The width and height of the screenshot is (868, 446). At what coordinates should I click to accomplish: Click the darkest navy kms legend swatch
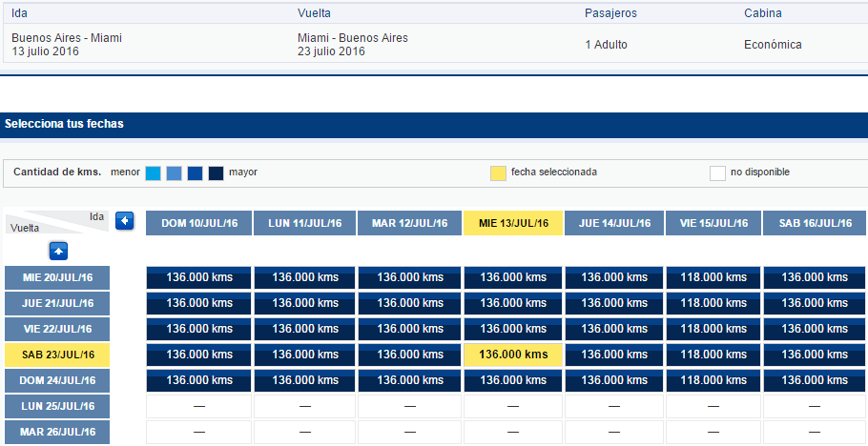click(x=216, y=173)
